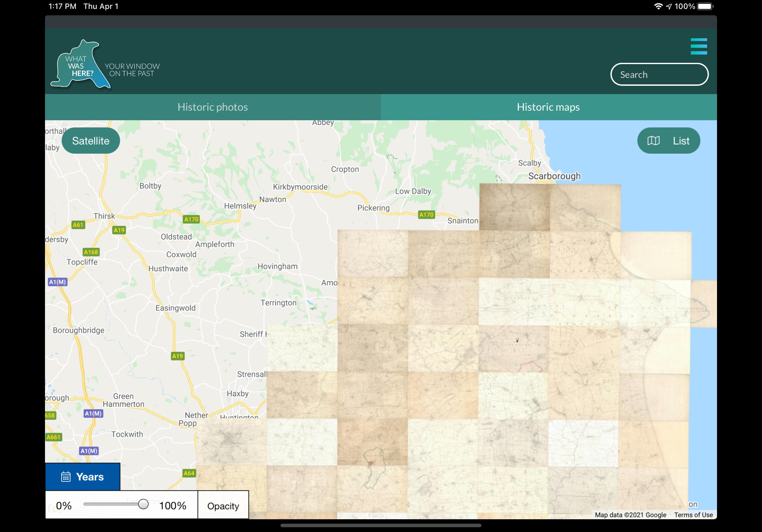Image resolution: width=762 pixels, height=532 pixels.
Task: Click the A168 road shield
Action: [91, 252]
